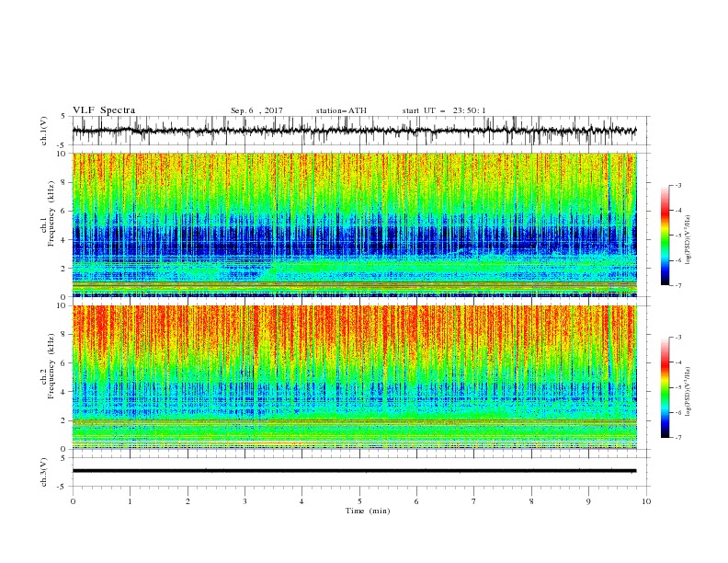This screenshot has width=728, height=563.
Task: Click inside the ch.1 spectrogram panel
Action: point(354,224)
